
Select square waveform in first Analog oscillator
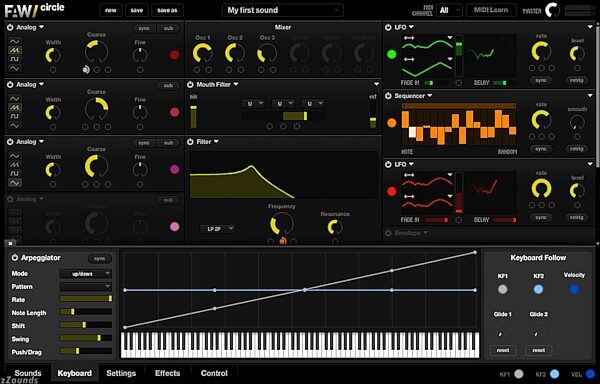pos(15,59)
